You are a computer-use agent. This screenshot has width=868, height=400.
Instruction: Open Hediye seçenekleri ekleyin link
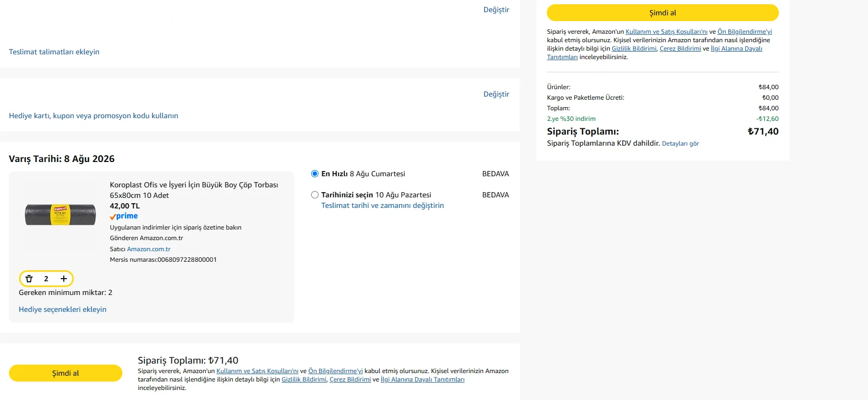(x=63, y=309)
